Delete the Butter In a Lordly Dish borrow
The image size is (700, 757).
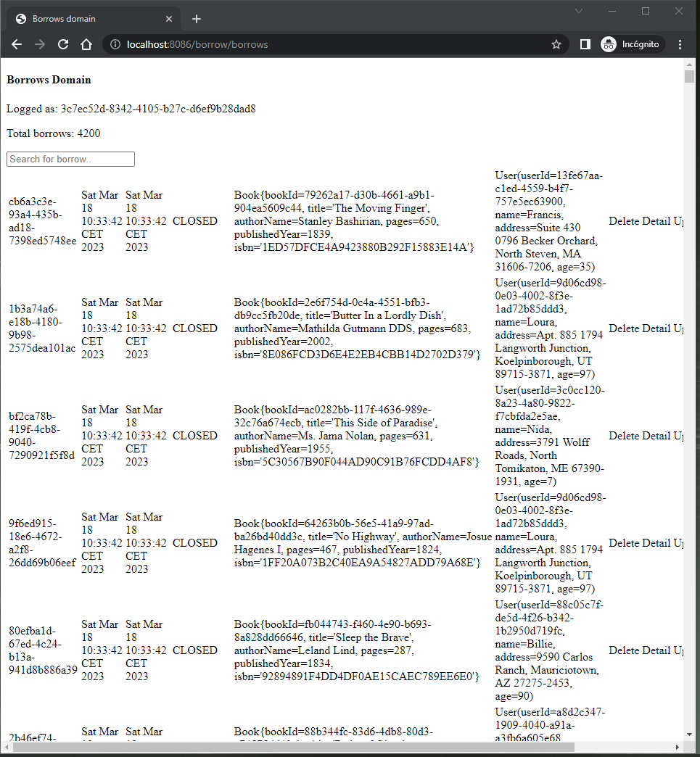coord(623,328)
